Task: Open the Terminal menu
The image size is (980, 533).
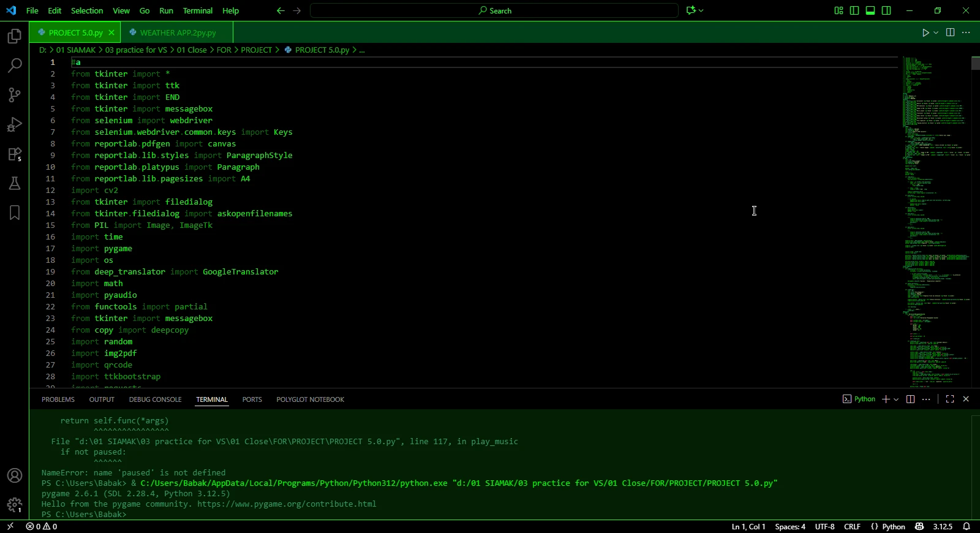Action: coord(197,10)
